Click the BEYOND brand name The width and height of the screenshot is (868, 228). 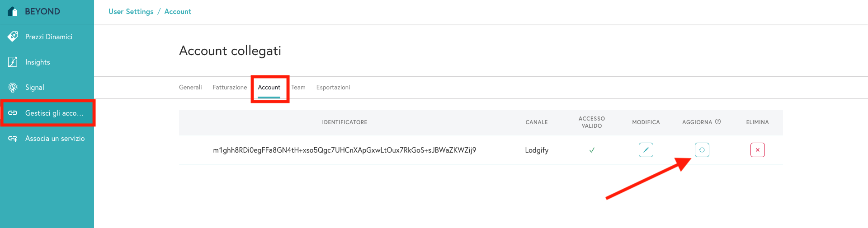click(42, 11)
